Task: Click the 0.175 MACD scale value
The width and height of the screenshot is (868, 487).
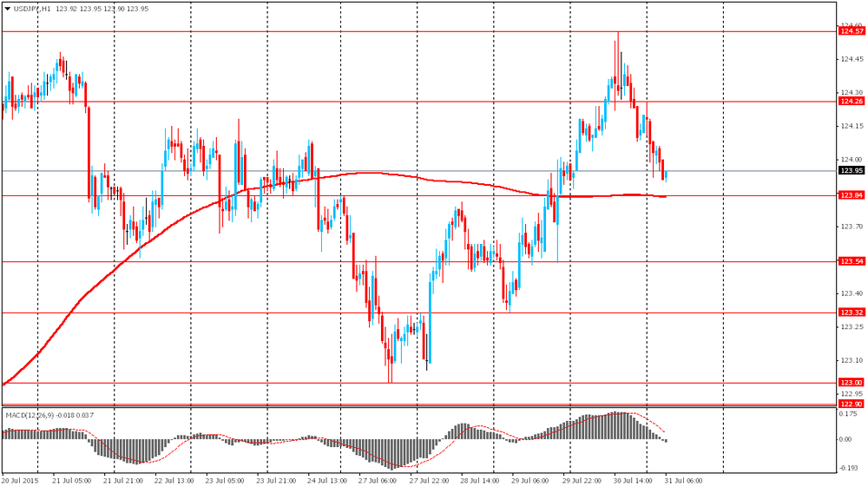Action: coord(849,414)
